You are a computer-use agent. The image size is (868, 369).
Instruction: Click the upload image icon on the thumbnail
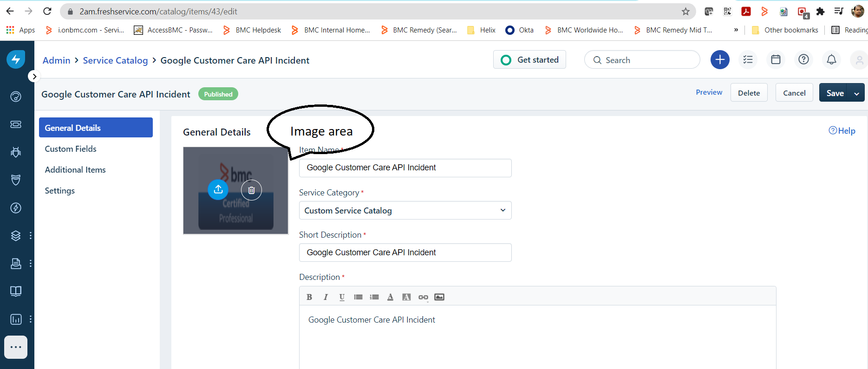tap(218, 189)
